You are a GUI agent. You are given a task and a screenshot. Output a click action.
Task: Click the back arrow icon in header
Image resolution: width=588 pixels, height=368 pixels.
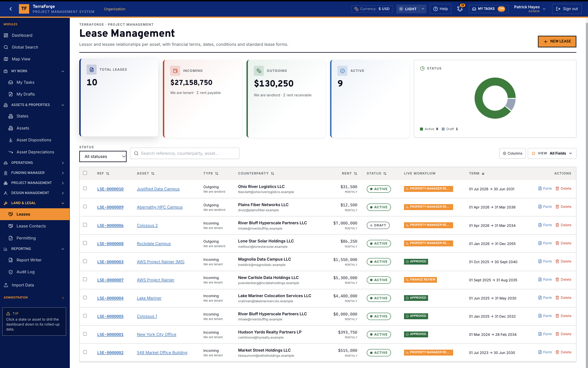[x=11, y=9]
